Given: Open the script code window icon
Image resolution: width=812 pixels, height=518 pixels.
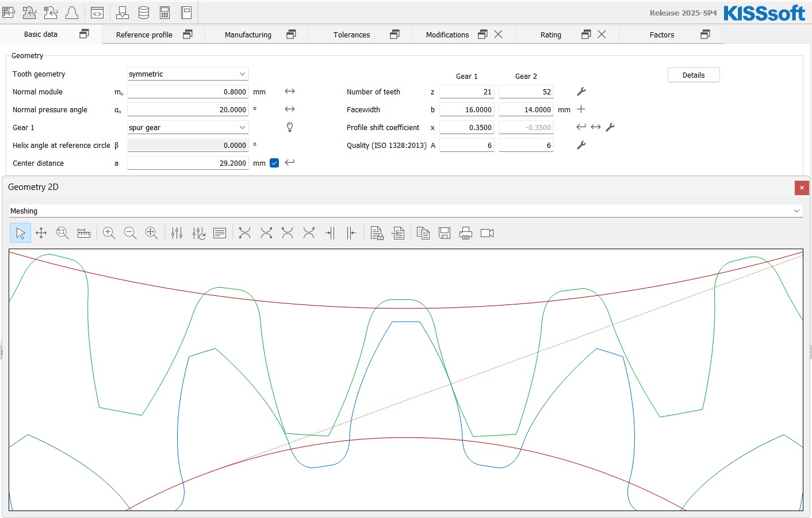Looking at the screenshot, I should pos(97,13).
